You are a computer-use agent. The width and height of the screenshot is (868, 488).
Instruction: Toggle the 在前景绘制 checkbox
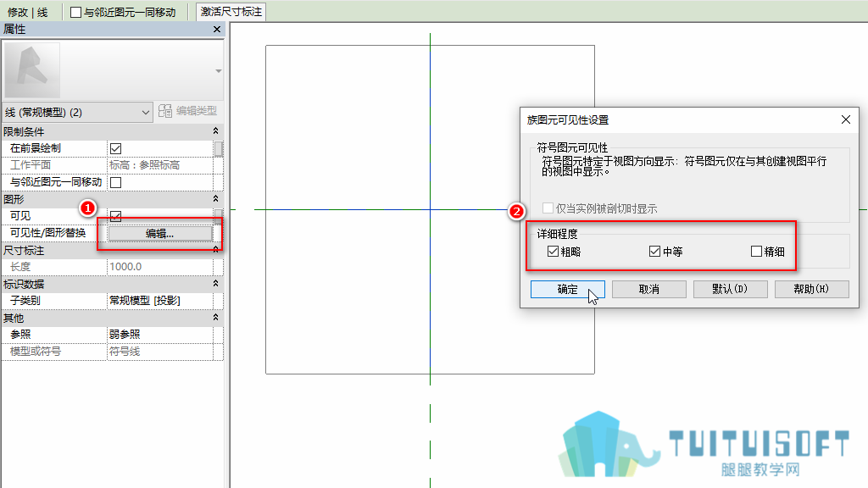coord(115,148)
